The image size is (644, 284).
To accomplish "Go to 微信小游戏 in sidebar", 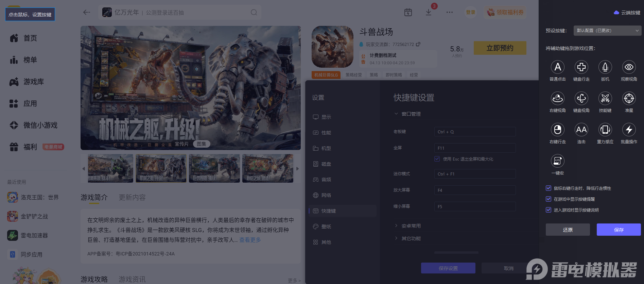I will coord(34,125).
